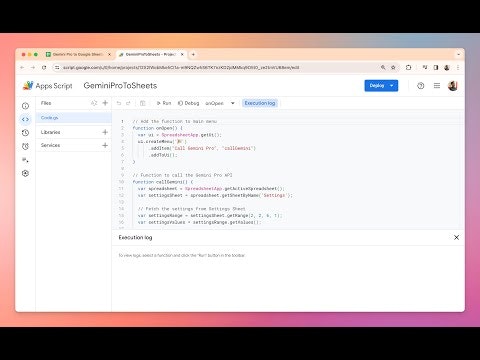Open a new browser tab
Screen dimensions: 480x360
(193, 54)
